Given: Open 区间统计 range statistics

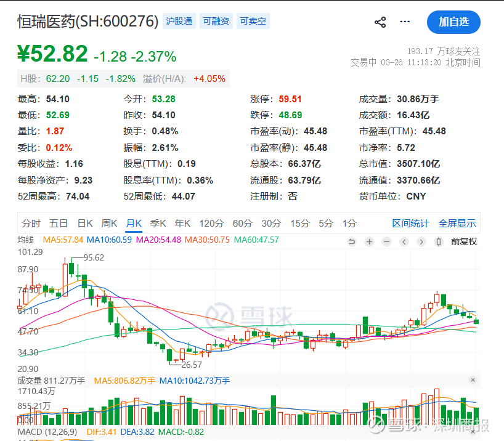Looking at the screenshot, I should [x=410, y=223].
